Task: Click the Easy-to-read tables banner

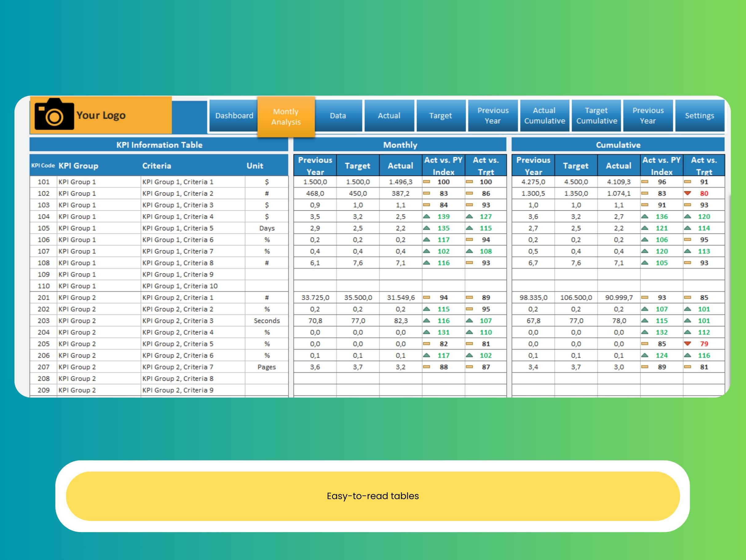Action: click(x=373, y=496)
